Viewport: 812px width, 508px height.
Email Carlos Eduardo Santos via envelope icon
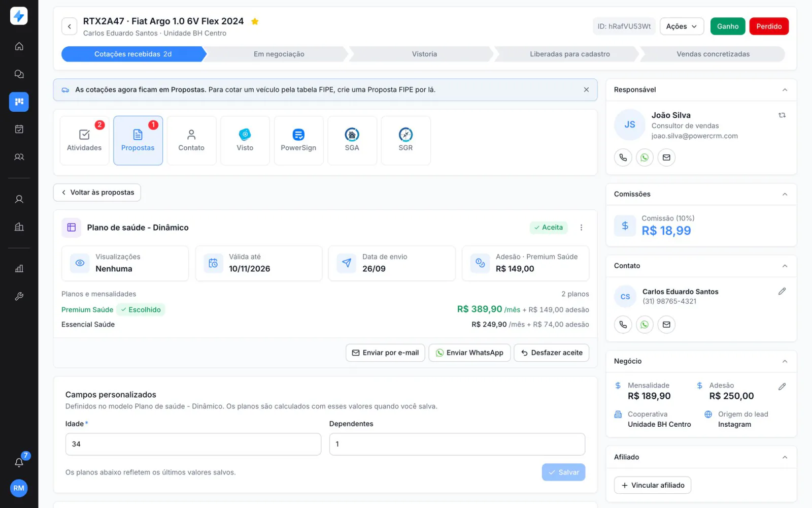[666, 325]
